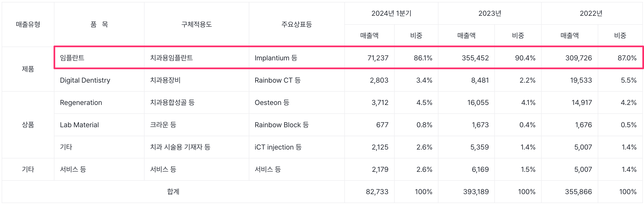The image size is (644, 205).
Task: Select the Regeneration item cell
Action: 81,102
